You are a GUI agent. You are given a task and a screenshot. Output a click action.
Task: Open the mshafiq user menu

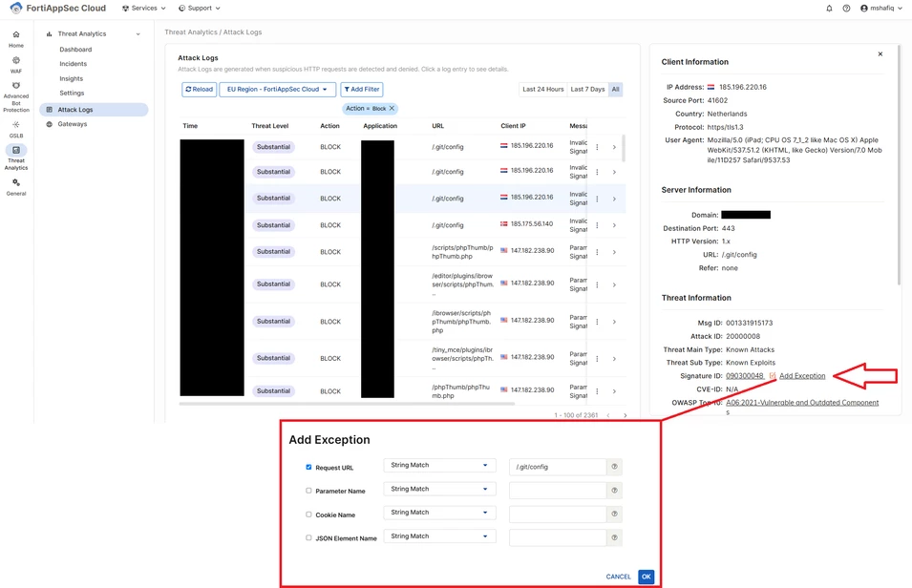[x=881, y=9]
